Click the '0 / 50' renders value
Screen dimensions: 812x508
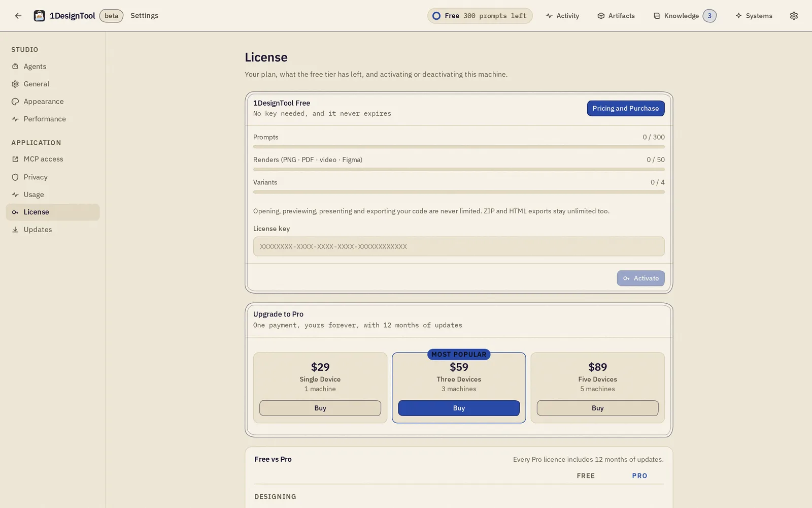pos(656,160)
